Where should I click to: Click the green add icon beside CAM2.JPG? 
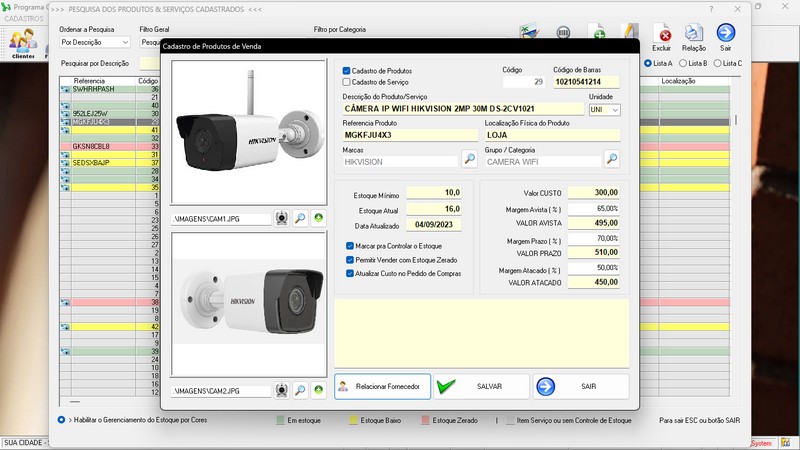(318, 389)
